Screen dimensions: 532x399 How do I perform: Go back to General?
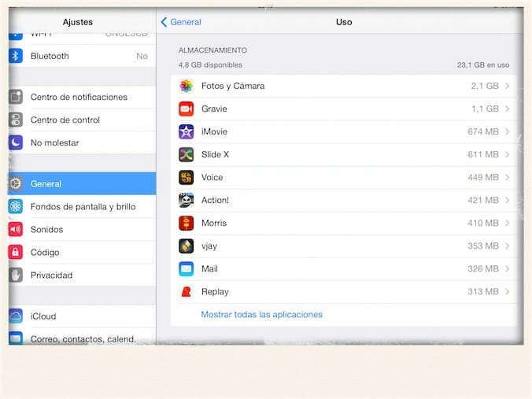(181, 22)
